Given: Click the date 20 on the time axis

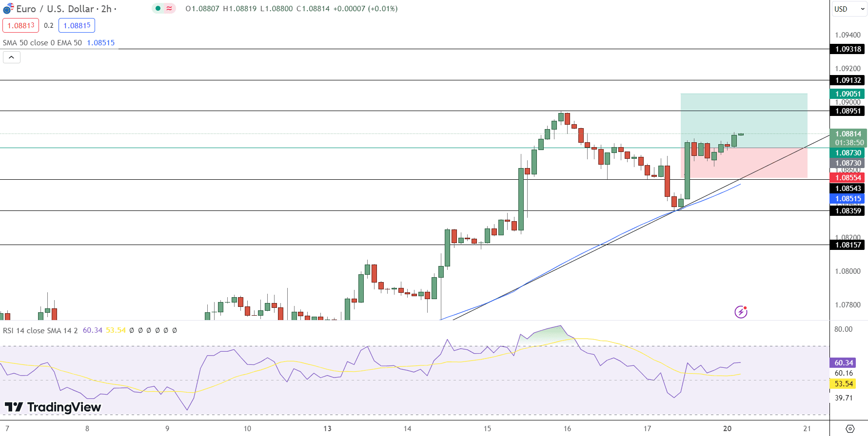Looking at the screenshot, I should [727, 429].
